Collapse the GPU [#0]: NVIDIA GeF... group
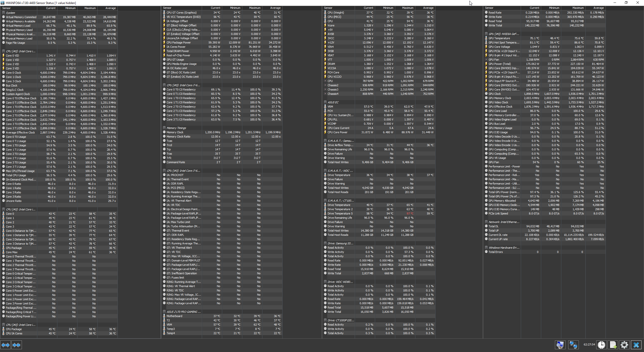 (503, 34)
